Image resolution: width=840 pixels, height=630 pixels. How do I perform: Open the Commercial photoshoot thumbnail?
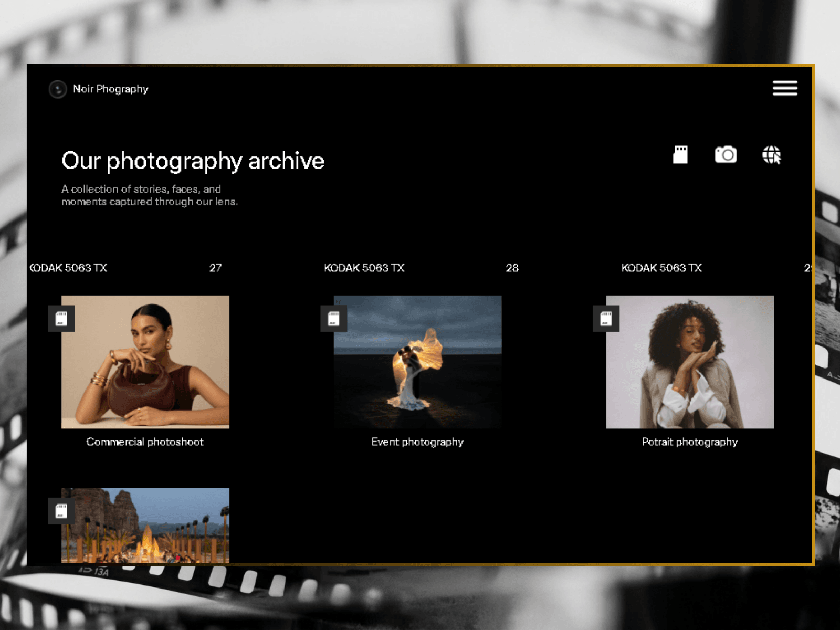(145, 362)
